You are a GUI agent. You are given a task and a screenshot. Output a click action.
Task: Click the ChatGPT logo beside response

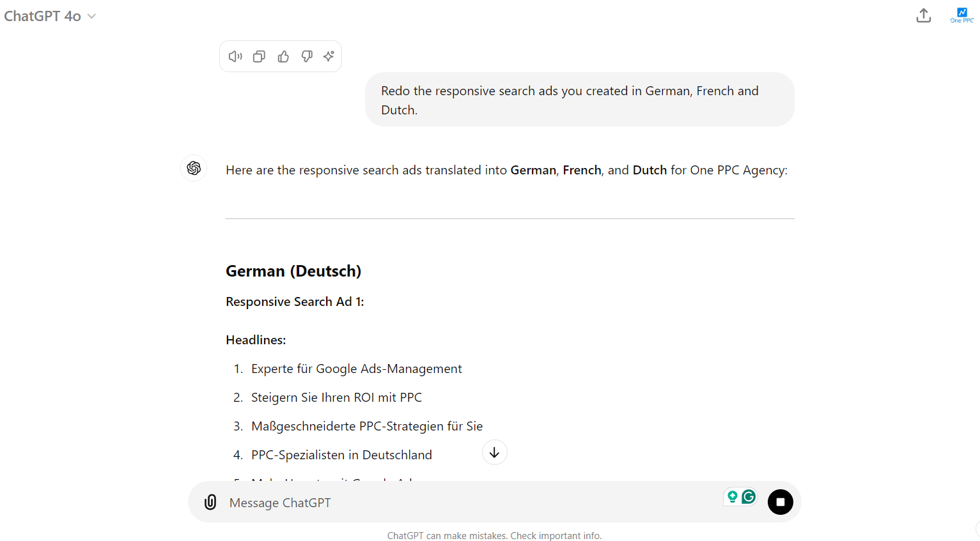pos(194,168)
